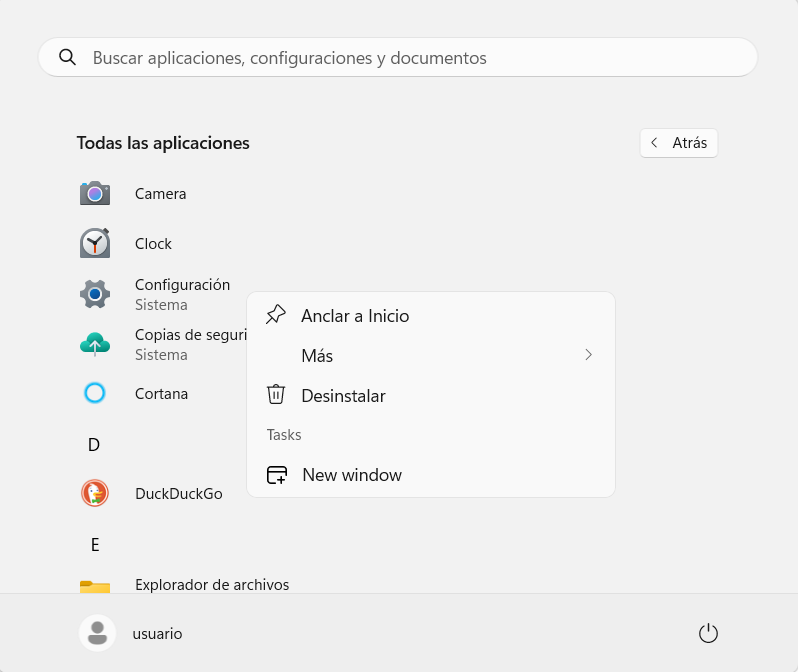Launch the Clock app icon
The height and width of the screenshot is (672, 798).
(95, 243)
